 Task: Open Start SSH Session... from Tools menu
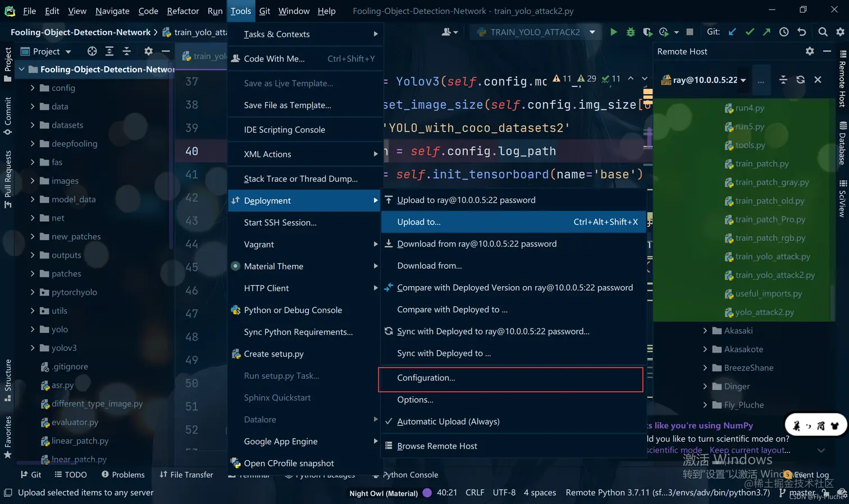pos(305,222)
